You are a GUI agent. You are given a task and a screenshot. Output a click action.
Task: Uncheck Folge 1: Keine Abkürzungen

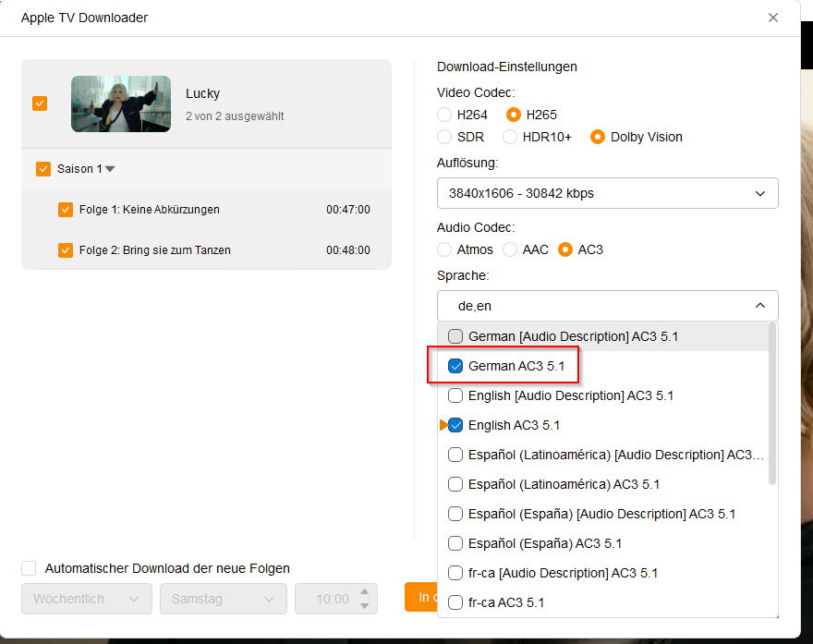[x=66, y=210]
